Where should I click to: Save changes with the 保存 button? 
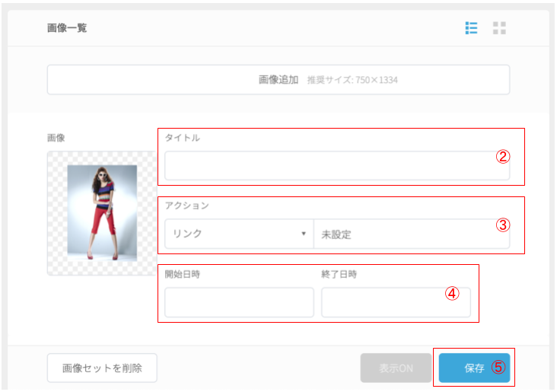coord(474,368)
